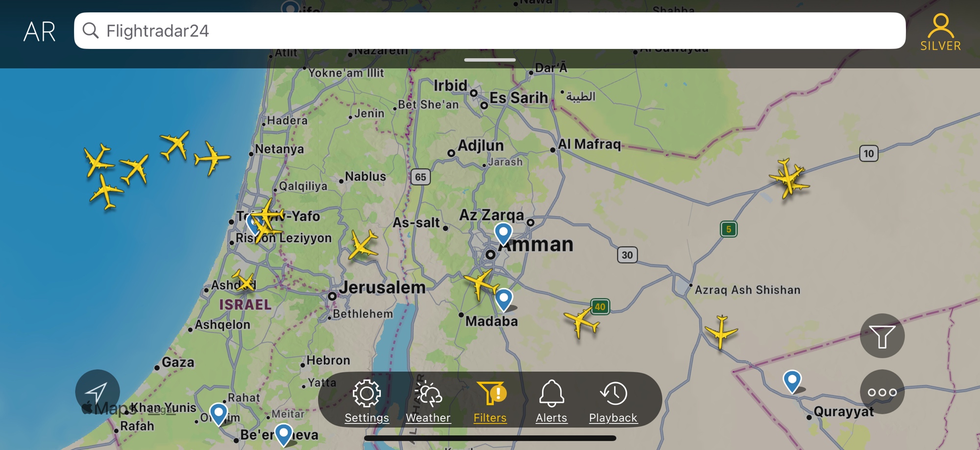Select the airport pin near Amman

point(503,234)
